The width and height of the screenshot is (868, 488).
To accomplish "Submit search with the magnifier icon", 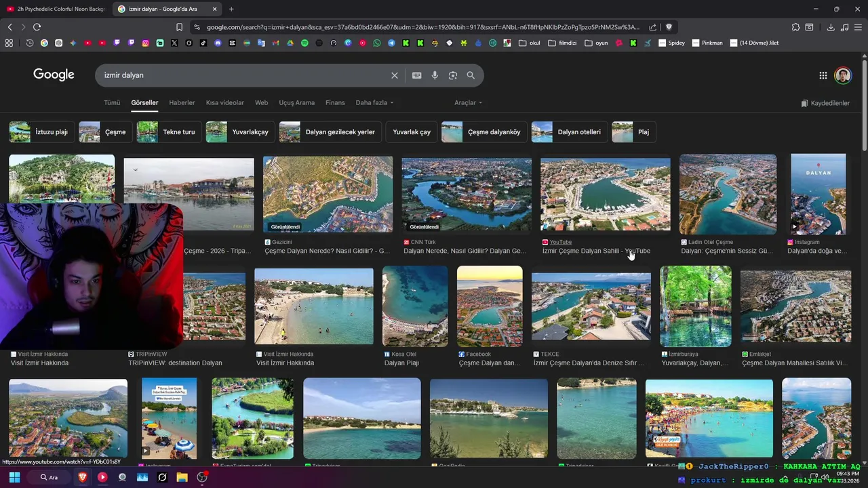I will point(471,75).
